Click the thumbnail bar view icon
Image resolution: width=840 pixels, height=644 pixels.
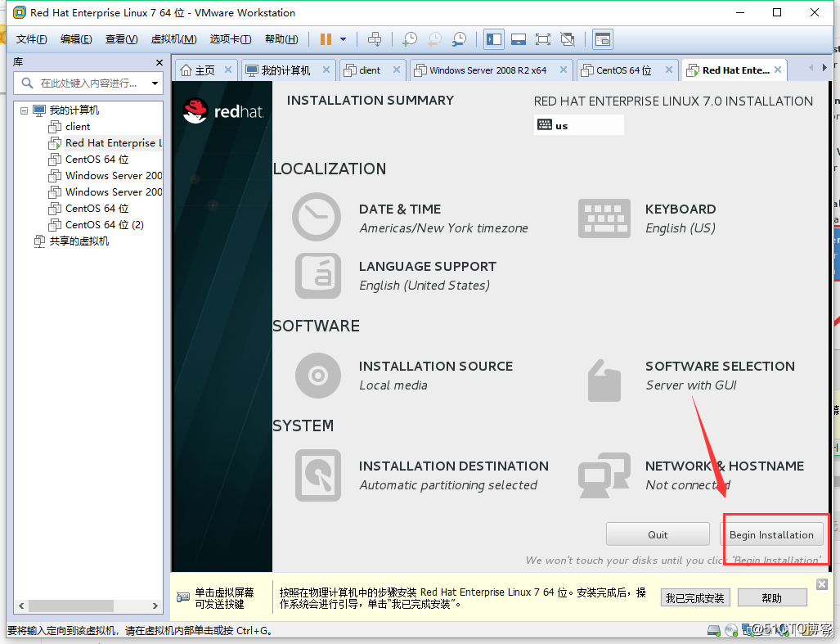pos(518,39)
